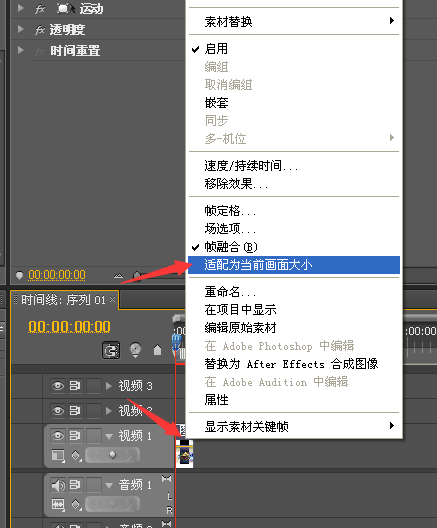The image size is (437, 528).
Task: Toggle the lock box on 视频 2 track
Action: pos(94,410)
